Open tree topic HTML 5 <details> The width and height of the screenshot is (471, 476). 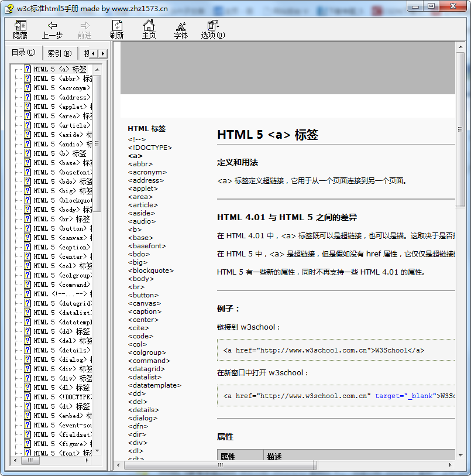coord(62,350)
